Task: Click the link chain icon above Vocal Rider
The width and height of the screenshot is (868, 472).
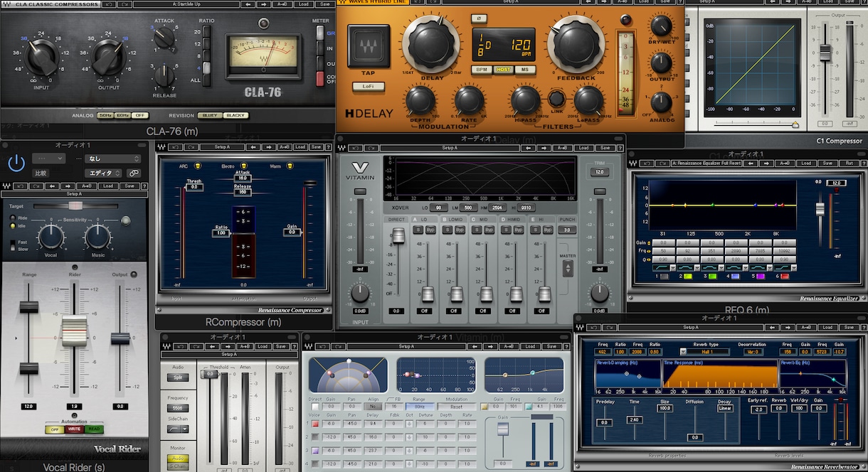Action: (x=134, y=173)
